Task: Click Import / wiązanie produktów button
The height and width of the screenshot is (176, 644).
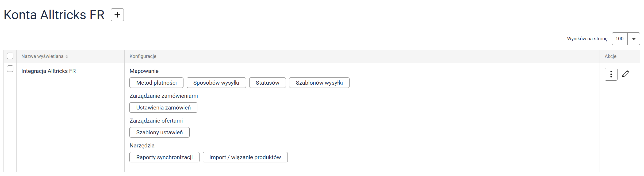Action: tap(245, 157)
